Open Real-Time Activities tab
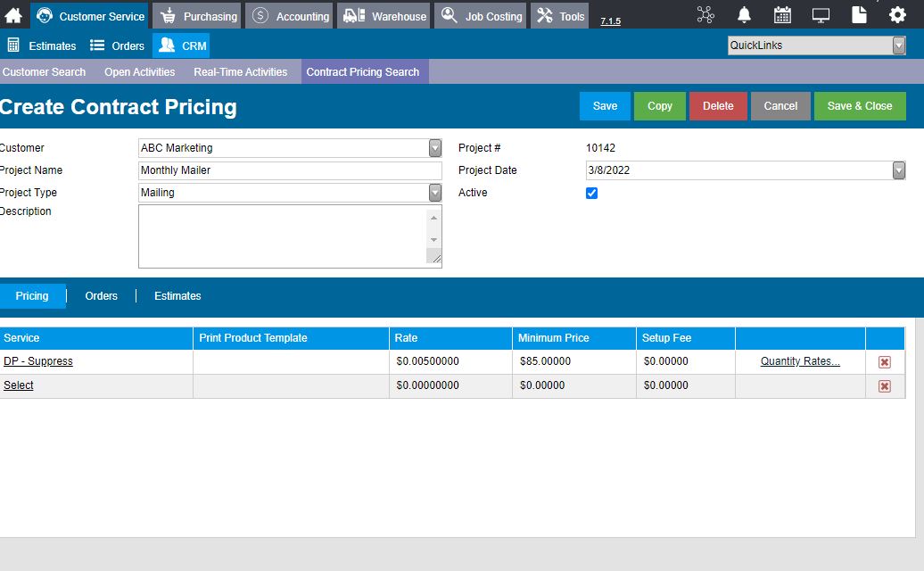924x571 pixels. click(x=241, y=72)
